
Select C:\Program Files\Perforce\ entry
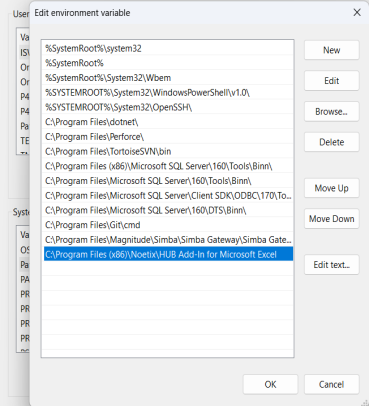(x=168, y=137)
